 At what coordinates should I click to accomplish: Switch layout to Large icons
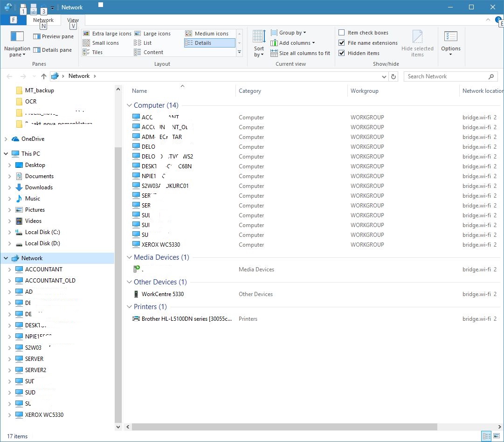point(152,34)
